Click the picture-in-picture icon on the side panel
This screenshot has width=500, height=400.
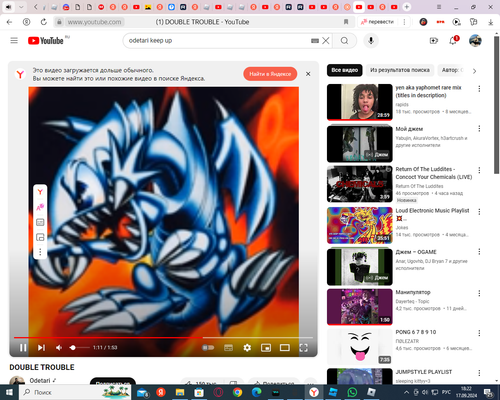40,237
